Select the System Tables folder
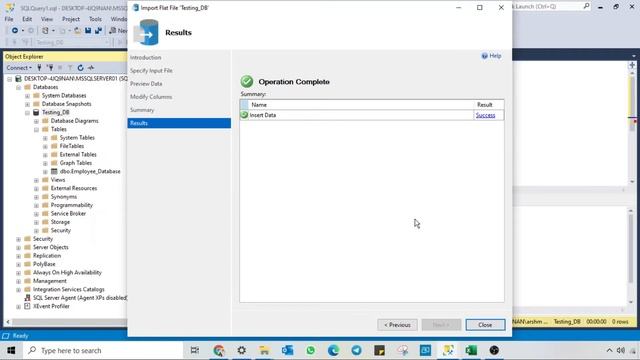This screenshot has width=640, height=360. 77,138
